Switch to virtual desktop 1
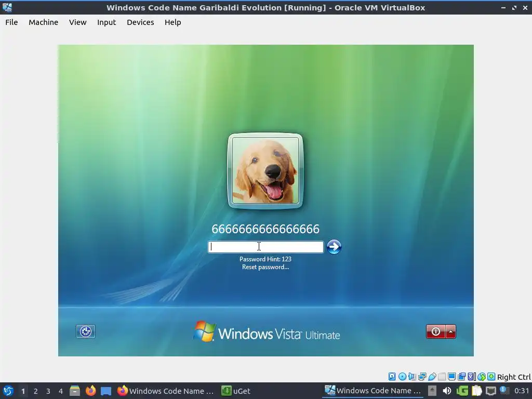The height and width of the screenshot is (399, 532). tap(23, 391)
